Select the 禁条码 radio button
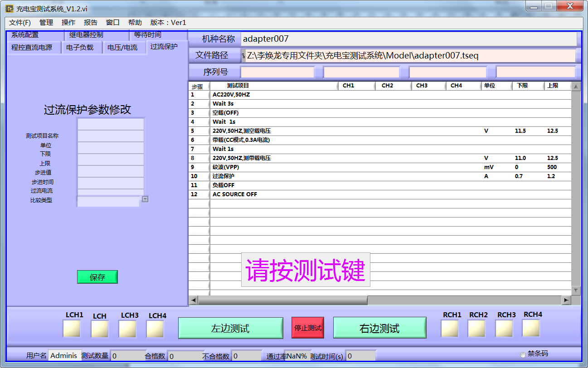 click(x=523, y=354)
